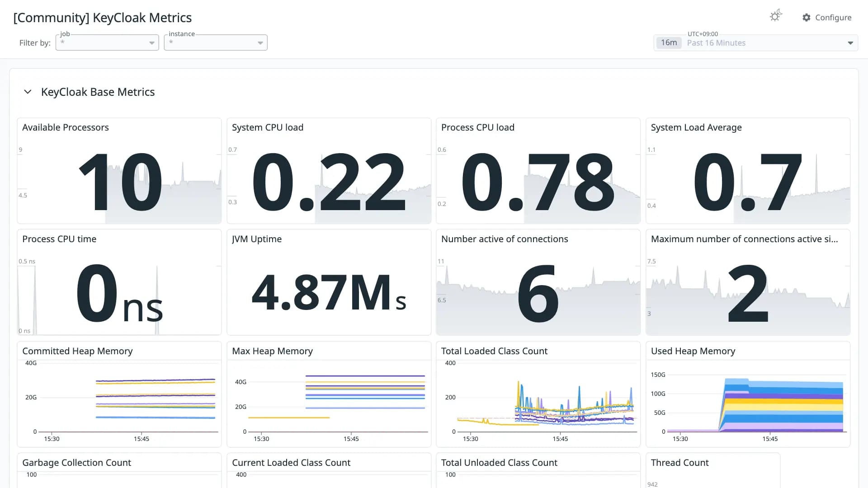This screenshot has width=868, height=488.
Task: Open the job filter dropdown
Action: point(107,42)
